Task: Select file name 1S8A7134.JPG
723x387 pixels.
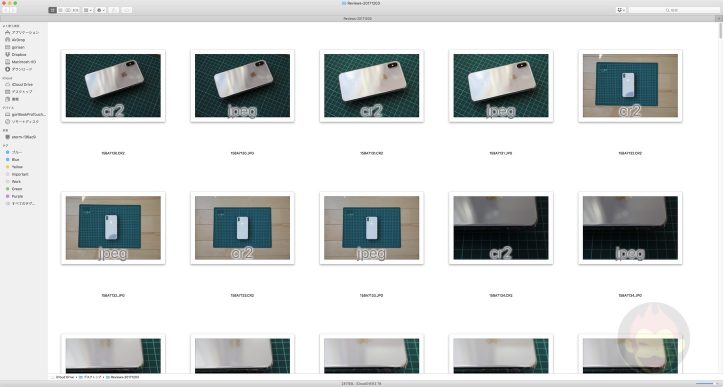Action: [x=630, y=295]
